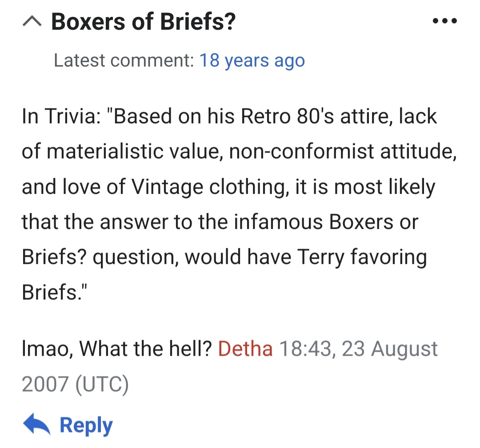This screenshot has height=448, width=480.
Task: Click the phrase 'Retro 80's attire'
Action: 310,117
